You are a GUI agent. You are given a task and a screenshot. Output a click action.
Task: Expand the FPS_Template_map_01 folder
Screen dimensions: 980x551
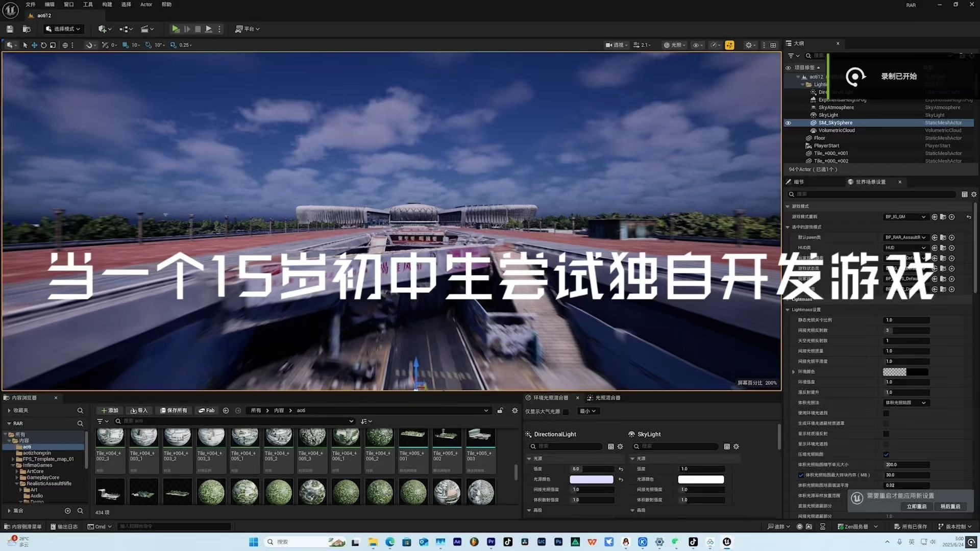point(13,459)
